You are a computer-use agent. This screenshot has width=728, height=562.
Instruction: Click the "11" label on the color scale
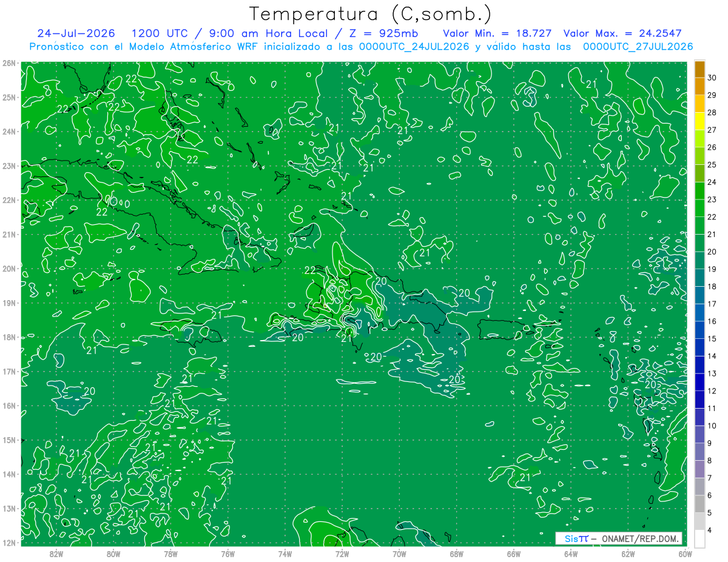tap(712, 409)
